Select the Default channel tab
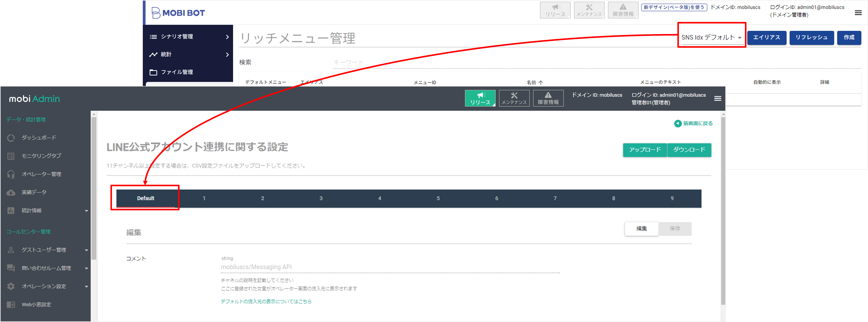The height and width of the screenshot is (322, 868). pyautogui.click(x=146, y=198)
